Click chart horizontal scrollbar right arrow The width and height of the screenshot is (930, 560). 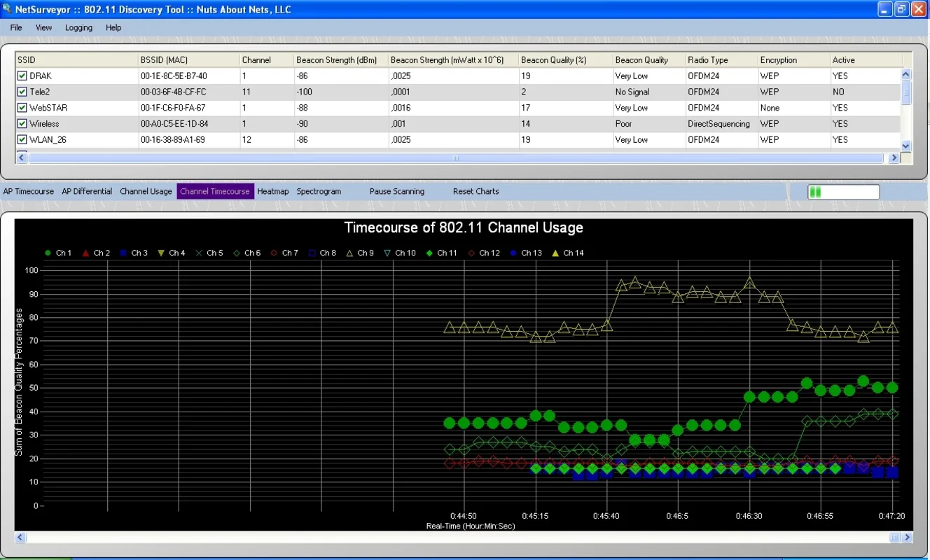(908, 538)
